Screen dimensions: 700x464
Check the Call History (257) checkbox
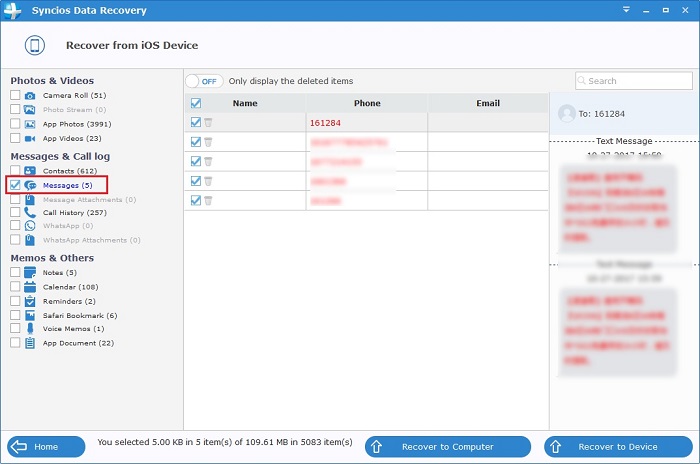tap(15, 212)
